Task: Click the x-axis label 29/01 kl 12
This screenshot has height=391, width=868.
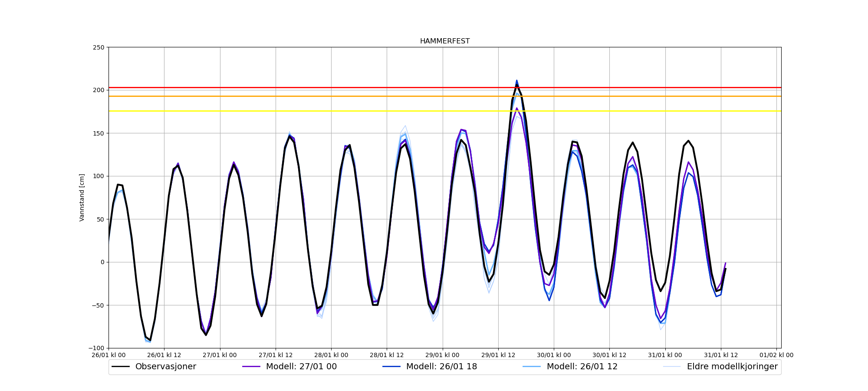Action: [498, 355]
